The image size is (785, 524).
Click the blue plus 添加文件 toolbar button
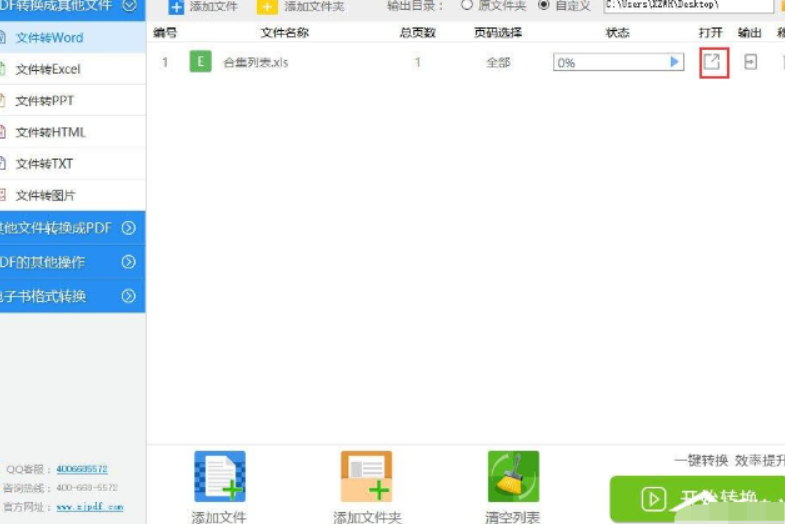pyautogui.click(x=176, y=7)
